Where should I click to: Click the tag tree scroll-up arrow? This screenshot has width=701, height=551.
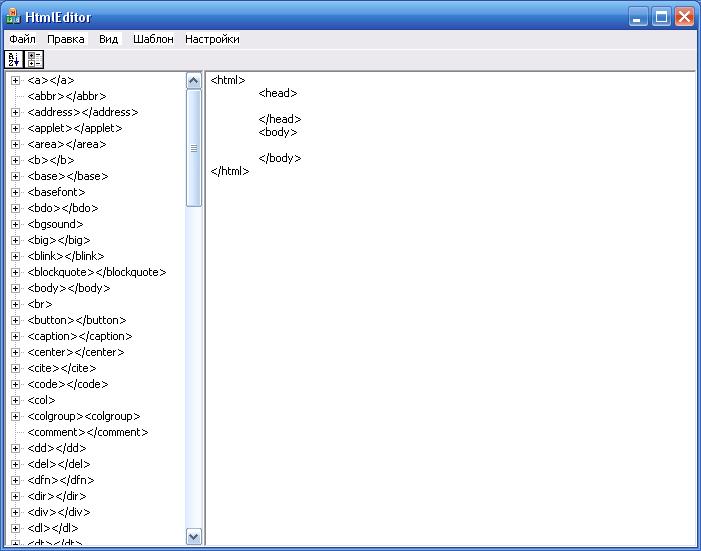(194, 81)
